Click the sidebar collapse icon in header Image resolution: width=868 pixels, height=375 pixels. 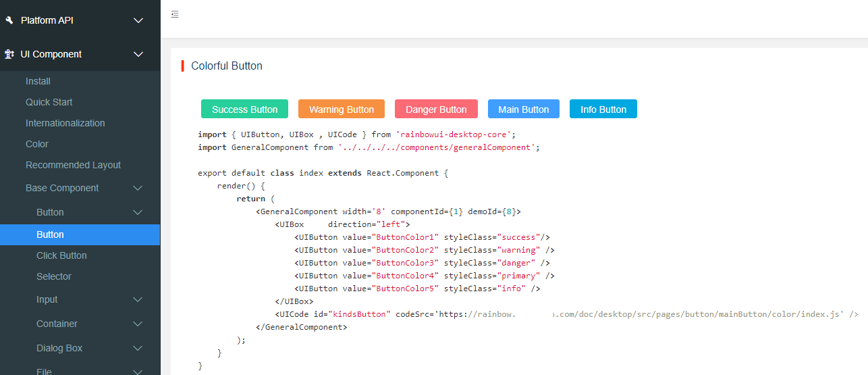175,14
